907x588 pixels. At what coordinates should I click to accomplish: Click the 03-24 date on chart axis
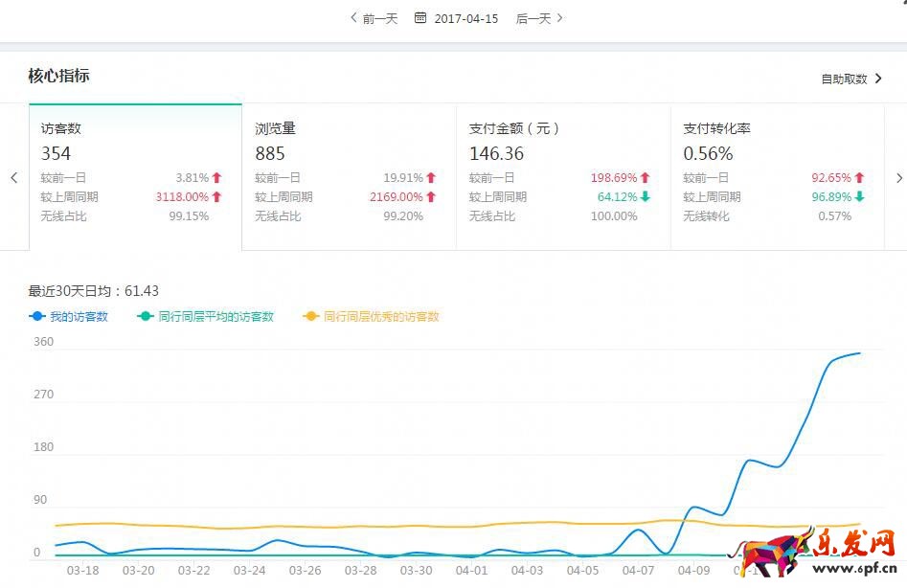(250, 570)
